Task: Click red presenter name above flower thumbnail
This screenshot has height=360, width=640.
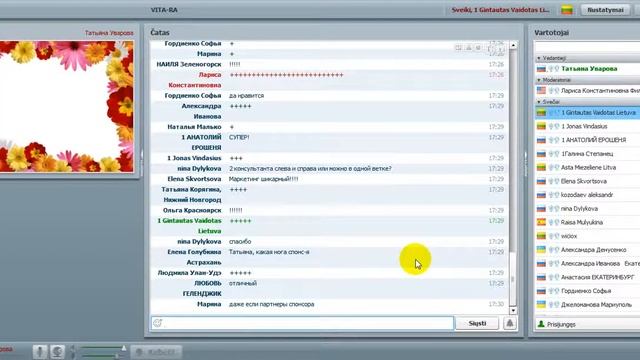Action: click(109, 33)
